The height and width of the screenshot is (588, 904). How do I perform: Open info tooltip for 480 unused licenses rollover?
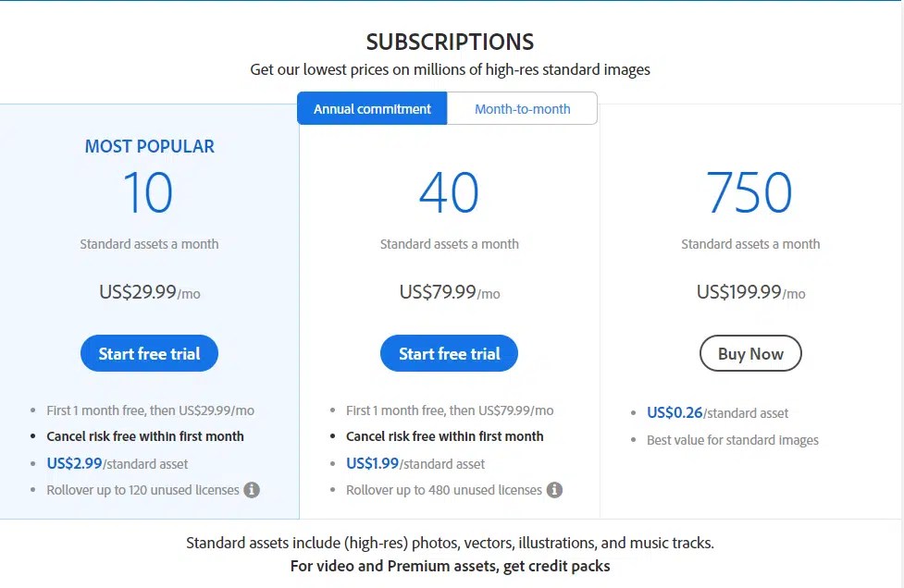pos(555,489)
